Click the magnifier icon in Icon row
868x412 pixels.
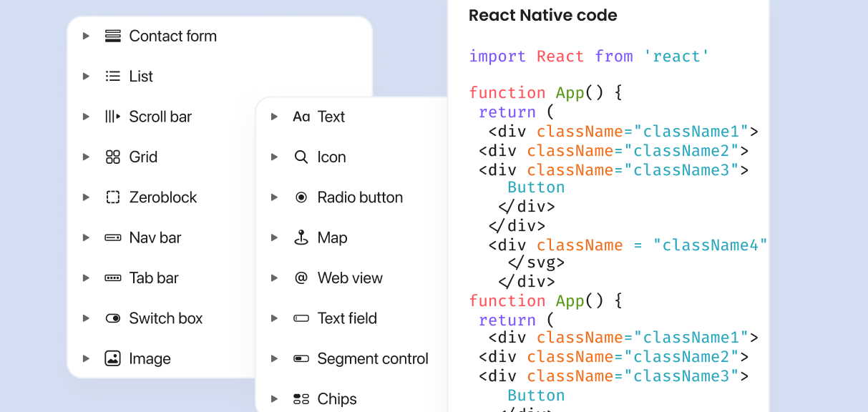(x=301, y=157)
